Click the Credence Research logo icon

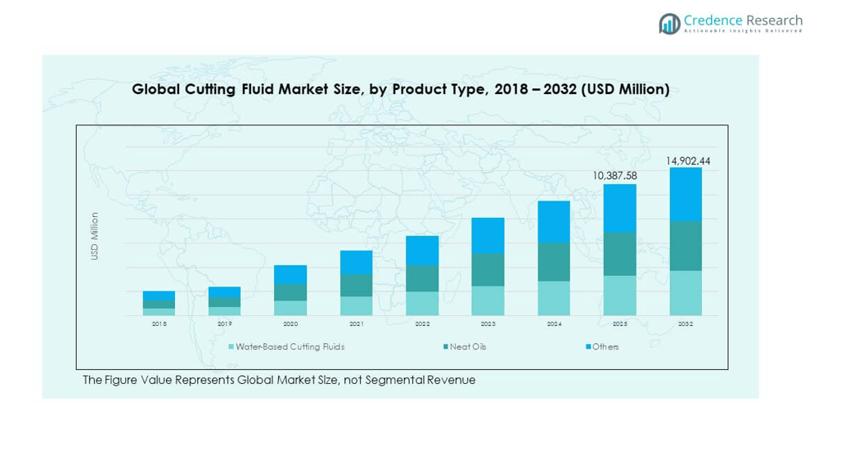point(670,24)
